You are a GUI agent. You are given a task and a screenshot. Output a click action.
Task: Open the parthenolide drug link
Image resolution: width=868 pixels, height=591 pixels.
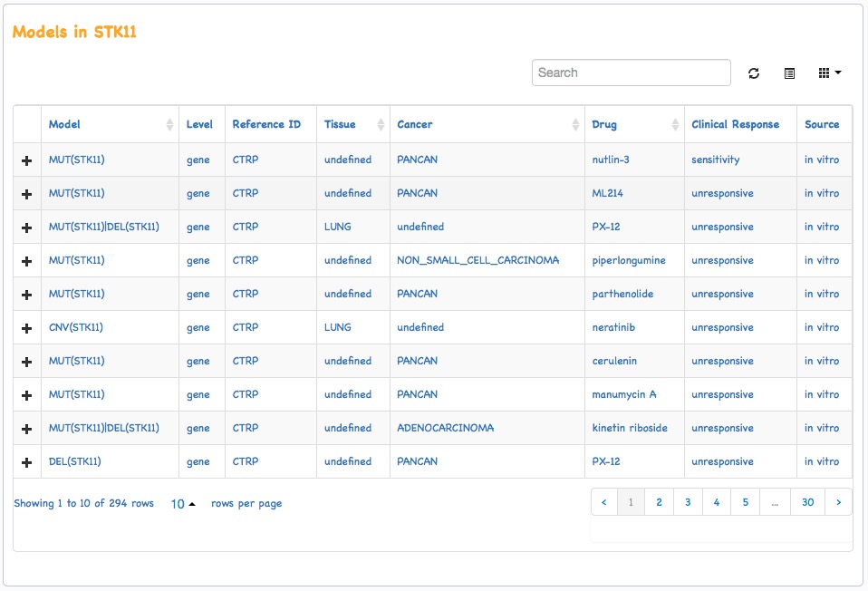click(622, 294)
